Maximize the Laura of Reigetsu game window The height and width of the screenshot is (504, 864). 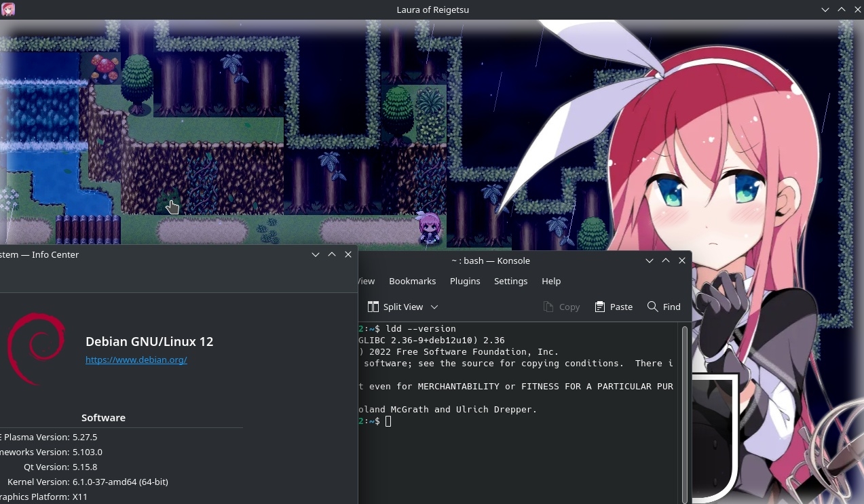click(x=842, y=9)
